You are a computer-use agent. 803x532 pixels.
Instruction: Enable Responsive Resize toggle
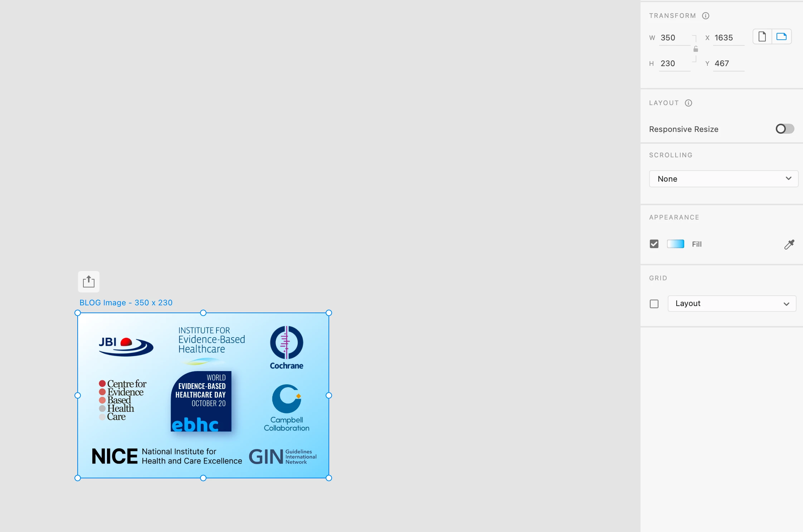(x=784, y=129)
